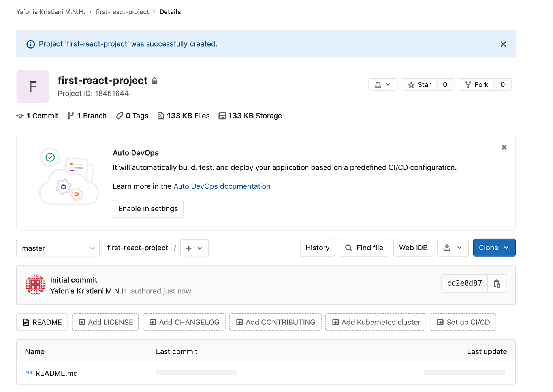Open commit History

[x=318, y=248]
